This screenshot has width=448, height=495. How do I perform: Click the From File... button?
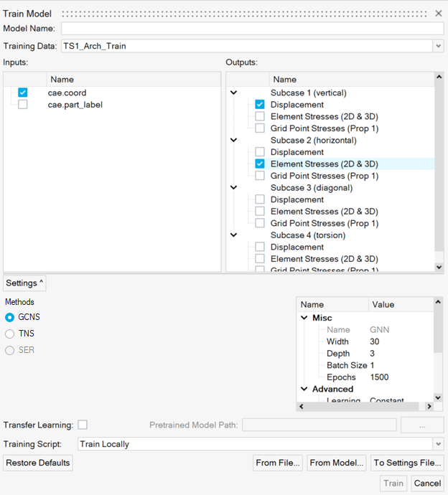[x=278, y=463]
